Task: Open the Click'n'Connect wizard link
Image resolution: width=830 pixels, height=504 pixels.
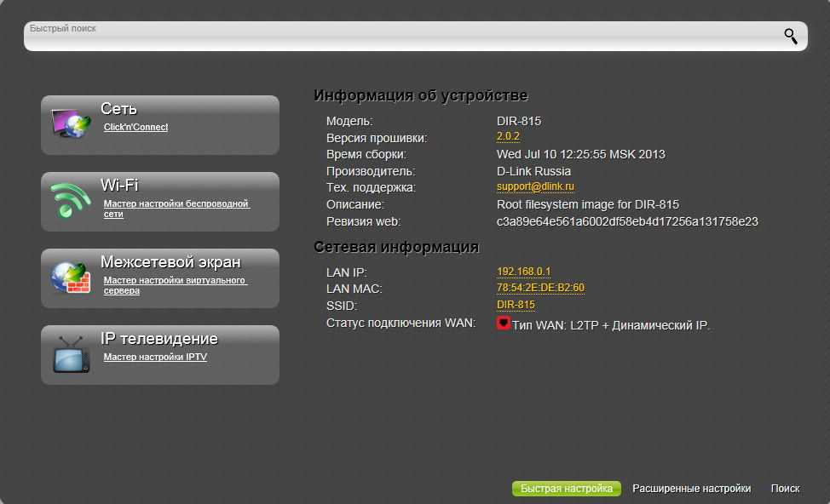Action: coord(135,127)
